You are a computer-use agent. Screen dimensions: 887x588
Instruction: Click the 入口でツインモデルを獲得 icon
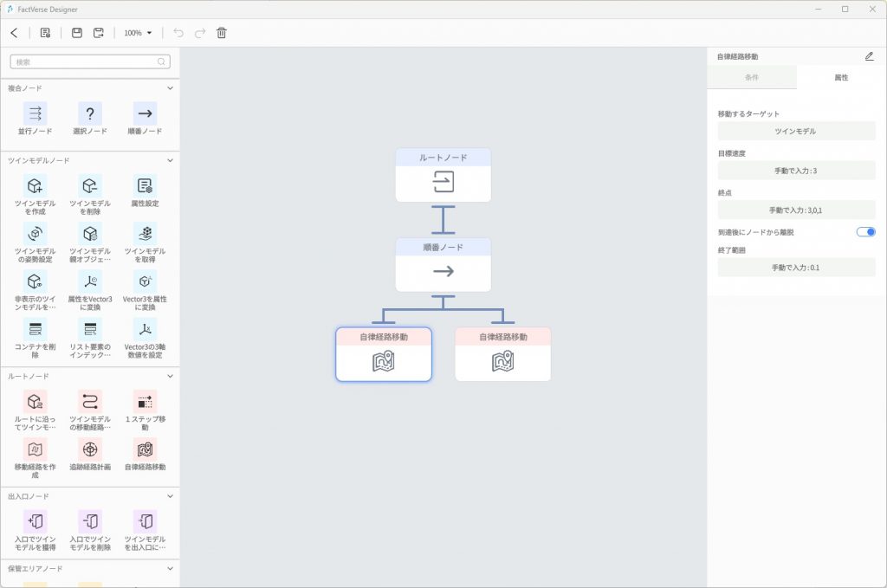tap(36, 521)
